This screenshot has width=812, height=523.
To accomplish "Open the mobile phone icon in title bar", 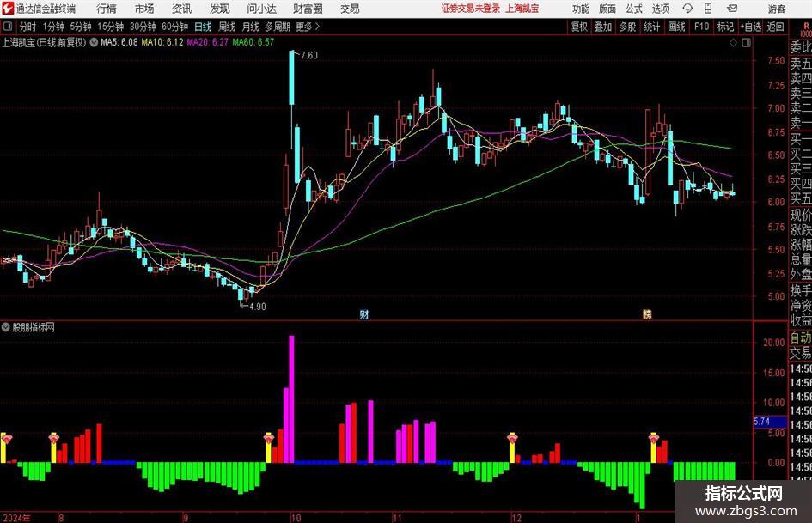I will [708, 9].
